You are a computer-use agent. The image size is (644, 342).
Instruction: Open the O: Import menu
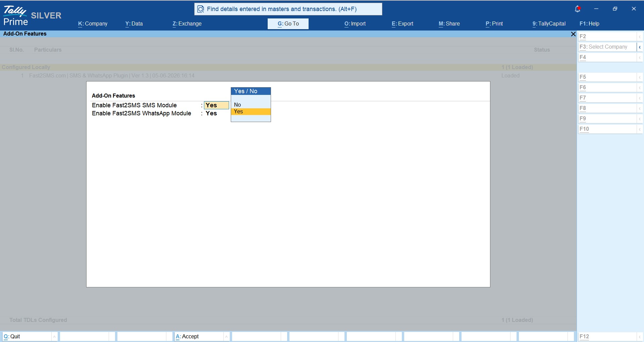pos(355,24)
